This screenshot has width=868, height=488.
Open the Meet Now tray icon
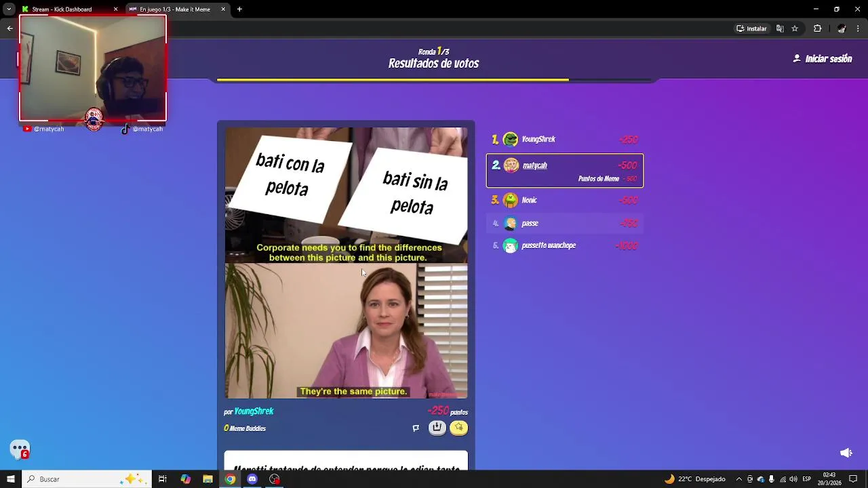[x=750, y=479]
